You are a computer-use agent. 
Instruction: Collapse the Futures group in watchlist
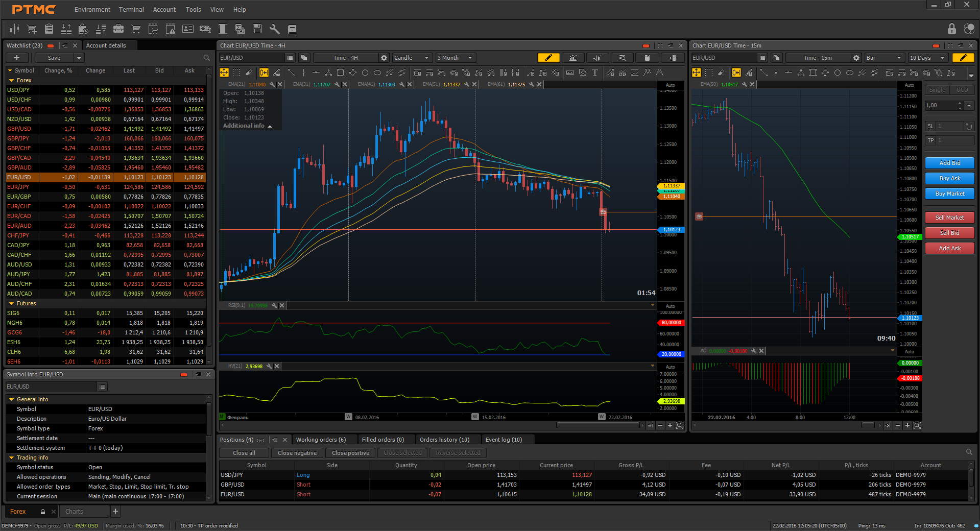click(12, 303)
